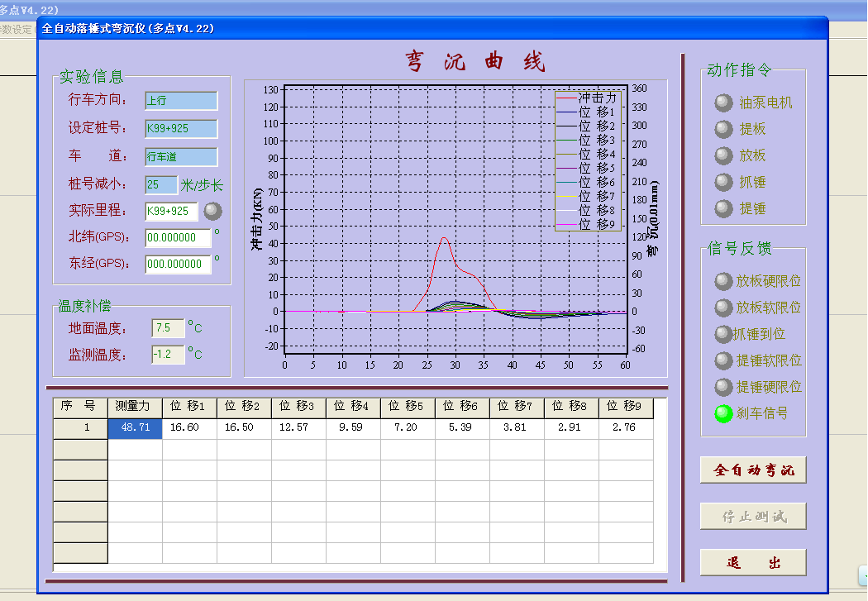Select the 位移3 cell 12.57
Viewport: 868px width, 601px height.
point(299,428)
